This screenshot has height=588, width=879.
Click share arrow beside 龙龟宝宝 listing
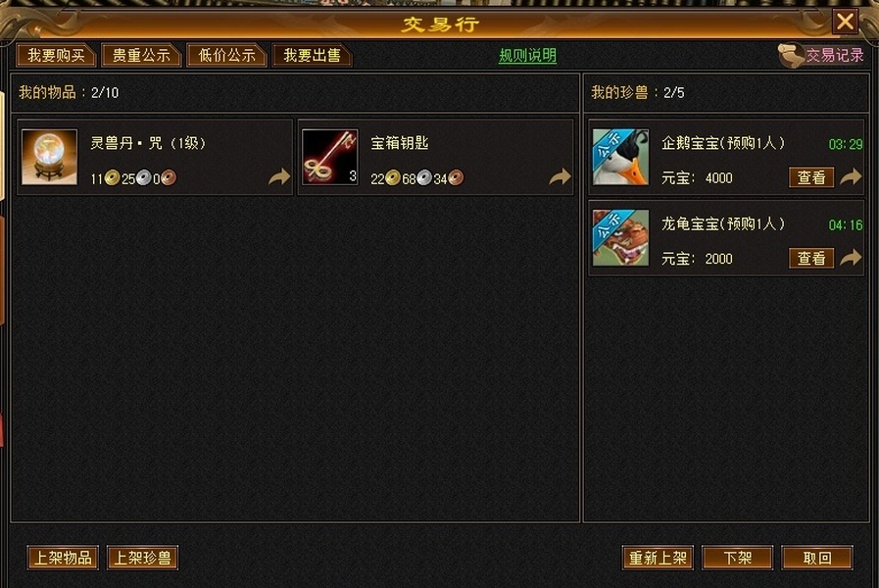pos(851,258)
